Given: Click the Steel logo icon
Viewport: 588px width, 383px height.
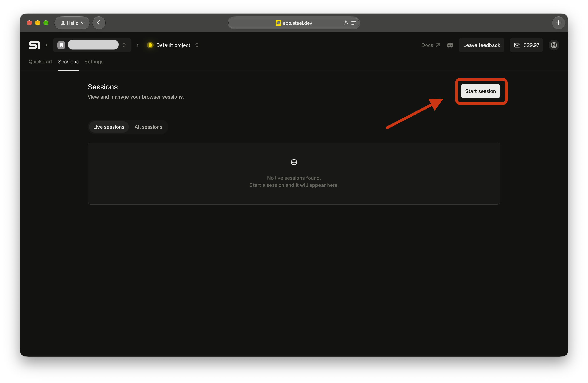Looking at the screenshot, I should pyautogui.click(x=34, y=45).
